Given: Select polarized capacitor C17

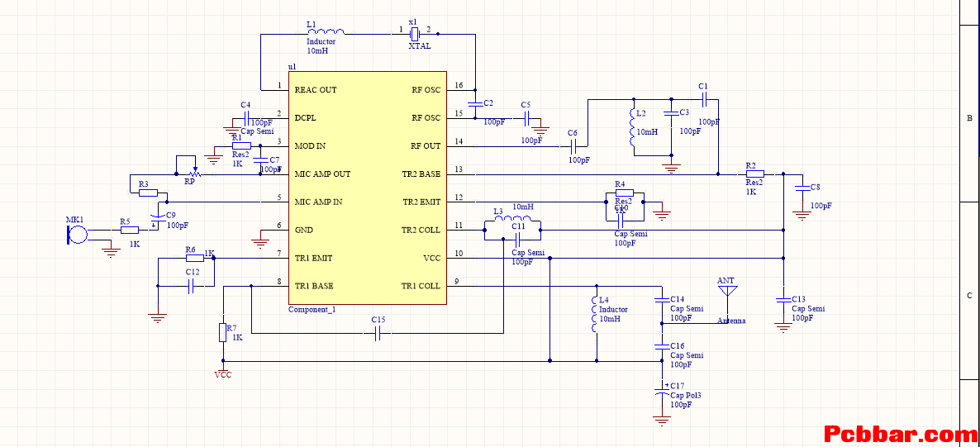Looking at the screenshot, I should [661, 394].
